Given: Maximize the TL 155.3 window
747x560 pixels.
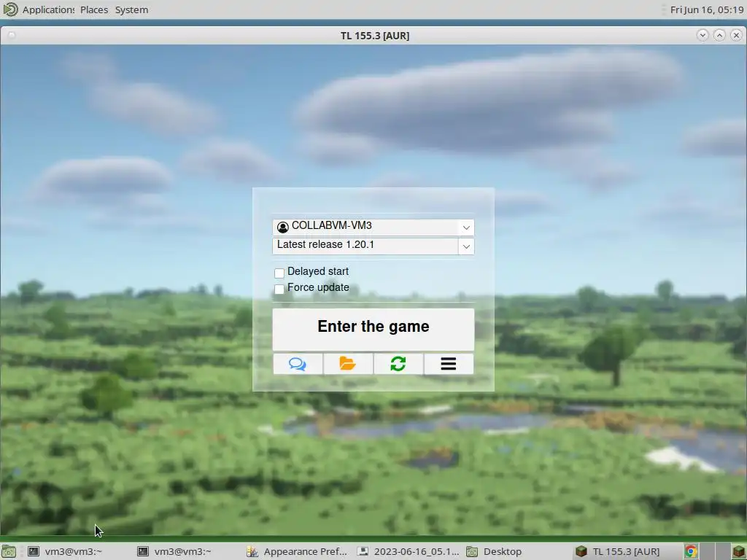Looking at the screenshot, I should click(x=719, y=35).
